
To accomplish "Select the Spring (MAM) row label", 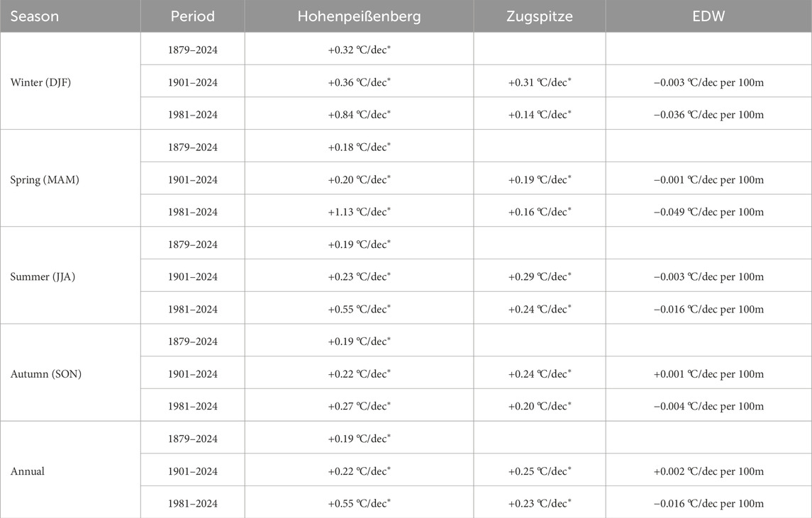I will (x=44, y=179).
